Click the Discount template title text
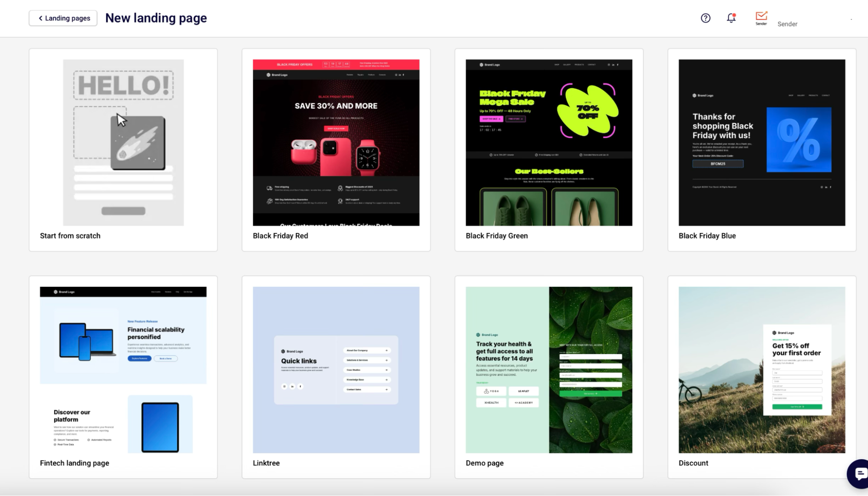The height and width of the screenshot is (496, 868). [x=693, y=463]
